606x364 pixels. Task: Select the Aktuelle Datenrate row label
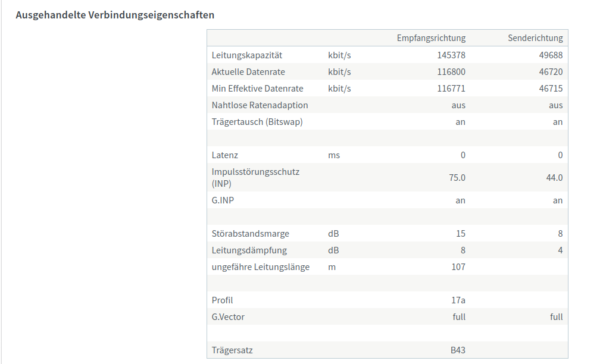[248, 72]
